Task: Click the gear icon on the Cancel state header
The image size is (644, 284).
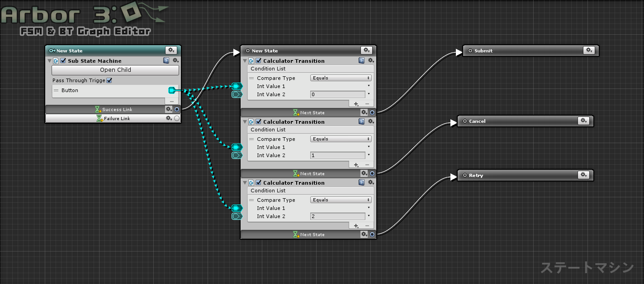Action: [583, 121]
